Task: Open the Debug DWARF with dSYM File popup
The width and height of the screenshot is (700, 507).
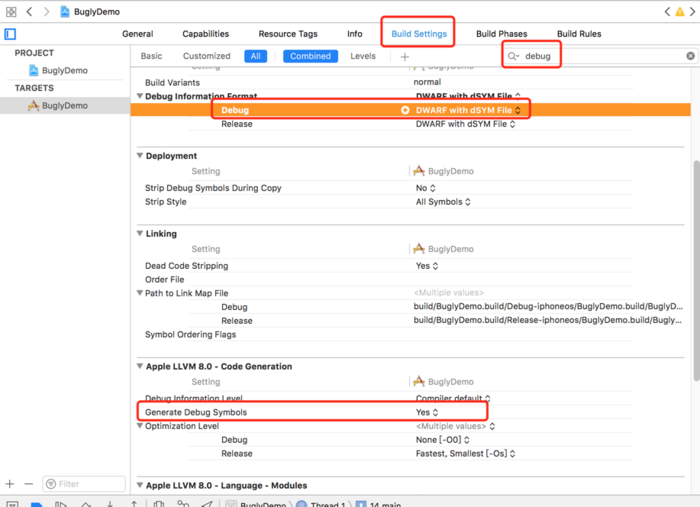Action: pos(468,110)
